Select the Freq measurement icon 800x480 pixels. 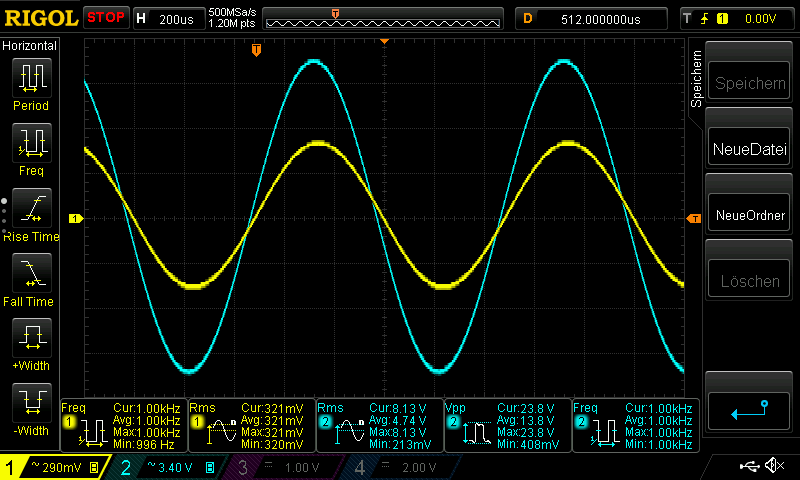click(32, 143)
